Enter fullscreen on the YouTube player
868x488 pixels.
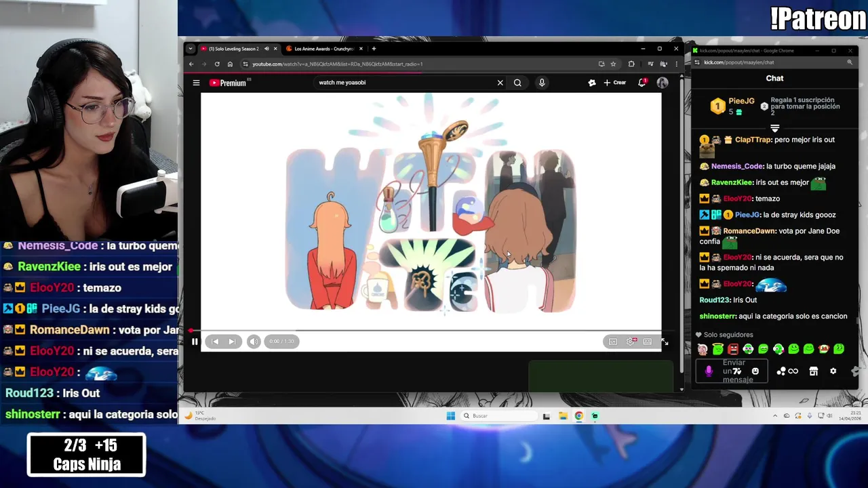pos(665,342)
